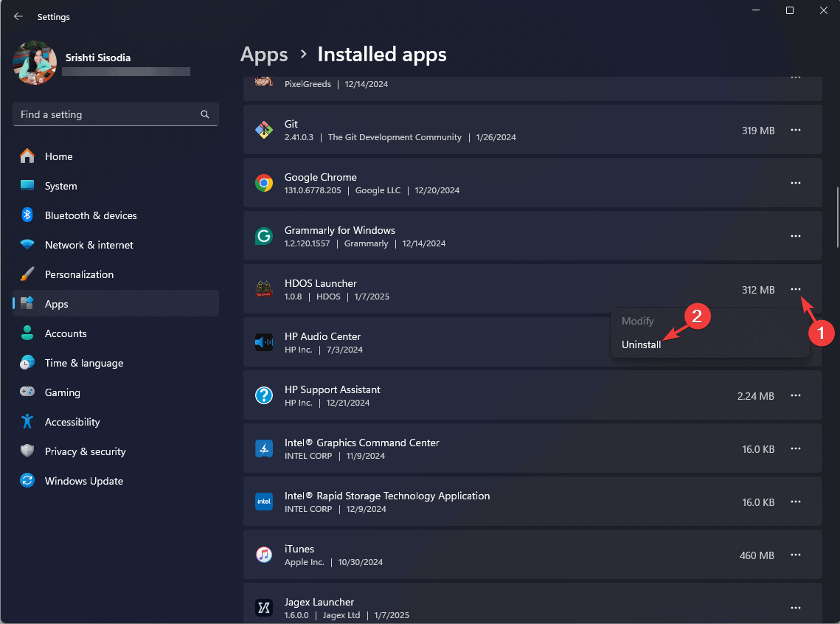Image resolution: width=840 pixels, height=624 pixels.
Task: Click the search magnifier in Find a setting
Action: coord(204,114)
